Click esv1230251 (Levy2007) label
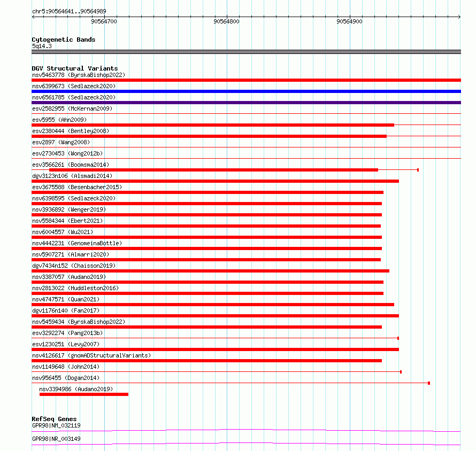The height and width of the screenshot is (451, 476). click(x=66, y=344)
